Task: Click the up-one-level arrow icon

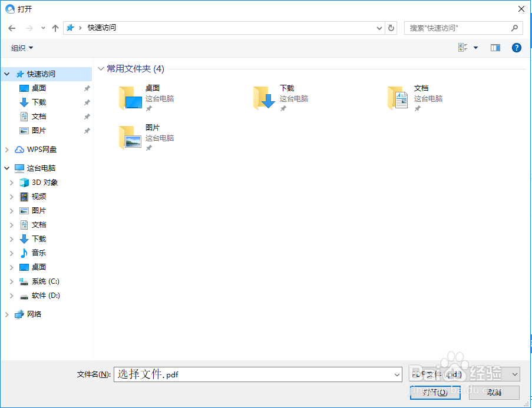Action: [x=55, y=28]
